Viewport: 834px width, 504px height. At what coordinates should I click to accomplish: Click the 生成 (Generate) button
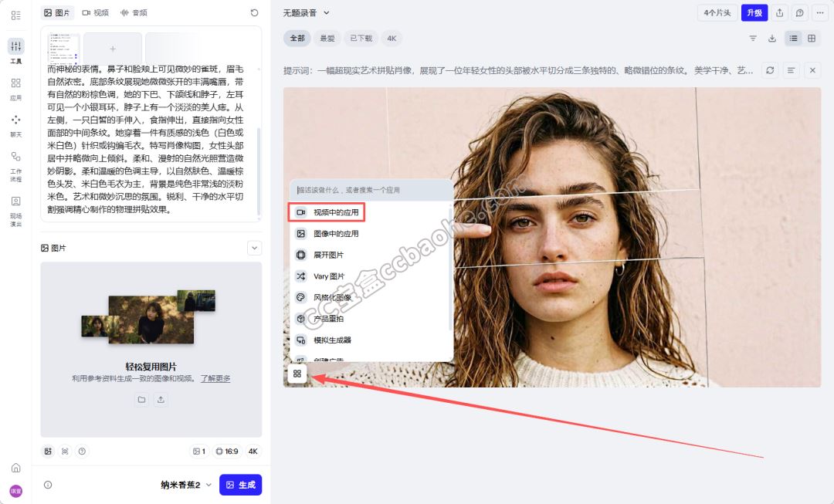pos(240,485)
